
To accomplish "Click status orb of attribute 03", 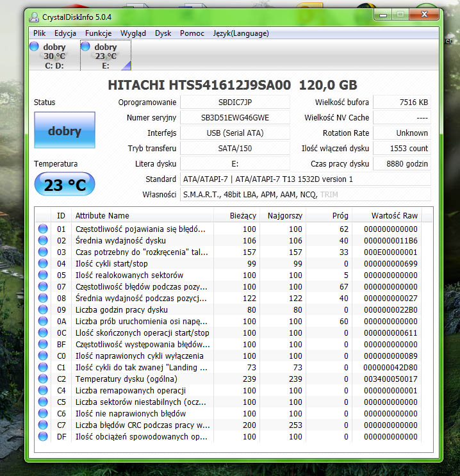I will point(43,252).
